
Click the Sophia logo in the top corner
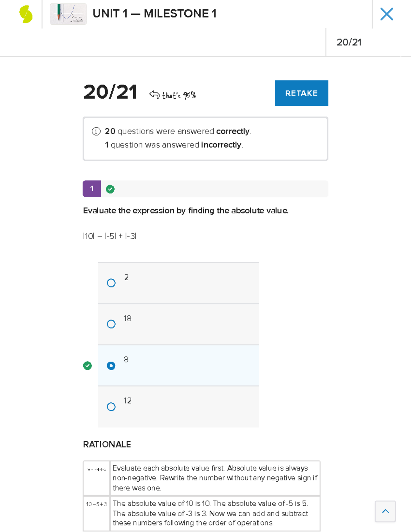click(25, 14)
